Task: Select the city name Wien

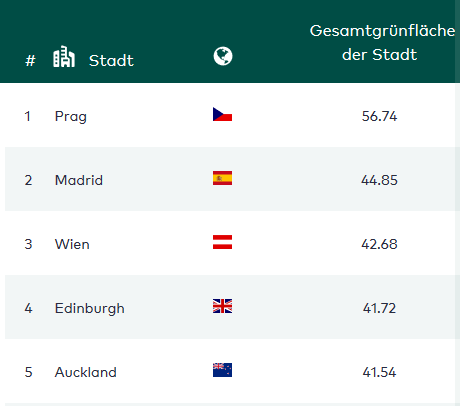Action: click(72, 244)
